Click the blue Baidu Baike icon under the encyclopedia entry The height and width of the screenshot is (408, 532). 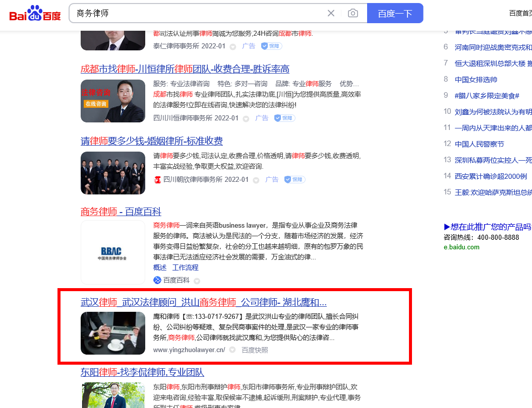[157, 280]
